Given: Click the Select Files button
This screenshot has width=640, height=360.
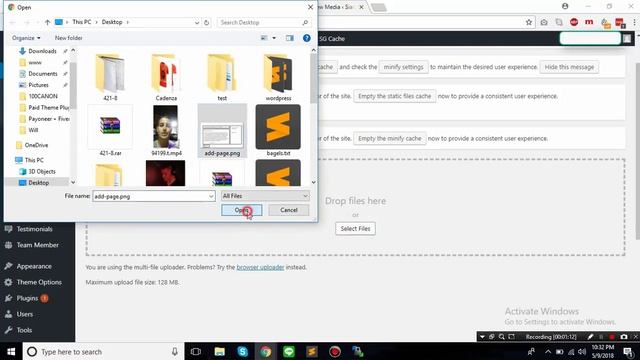Looking at the screenshot, I should pos(355,229).
